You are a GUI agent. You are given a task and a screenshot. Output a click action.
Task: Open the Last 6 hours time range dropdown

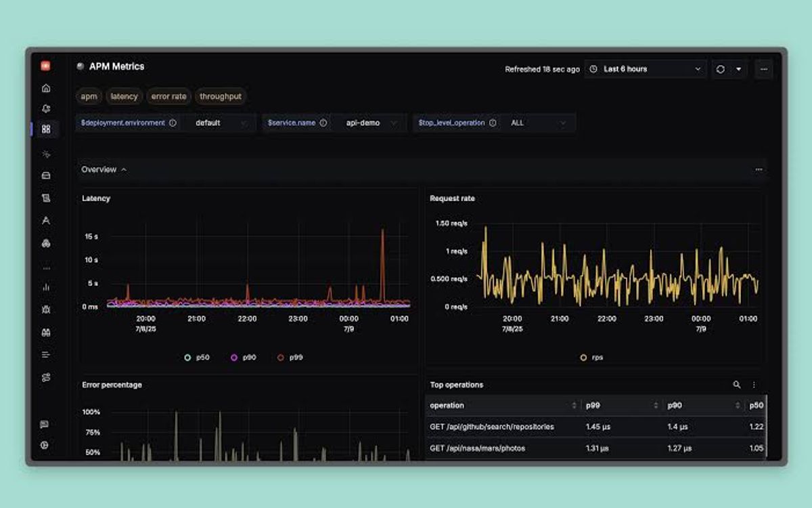[646, 69]
